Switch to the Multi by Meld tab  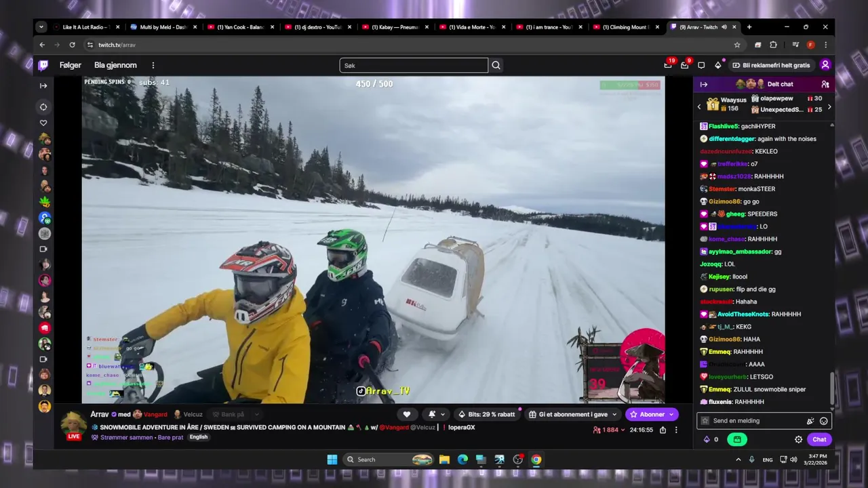pos(163,27)
